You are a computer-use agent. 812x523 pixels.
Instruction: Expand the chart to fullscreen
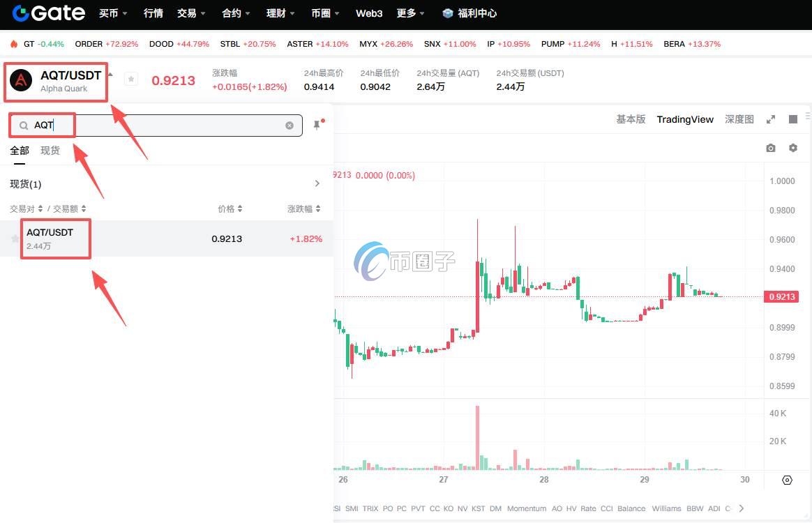[x=771, y=119]
